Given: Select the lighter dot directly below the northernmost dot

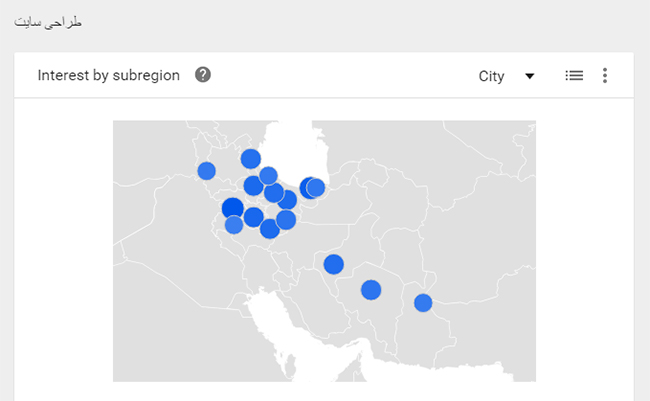Looking at the screenshot, I should pyautogui.click(x=268, y=176).
